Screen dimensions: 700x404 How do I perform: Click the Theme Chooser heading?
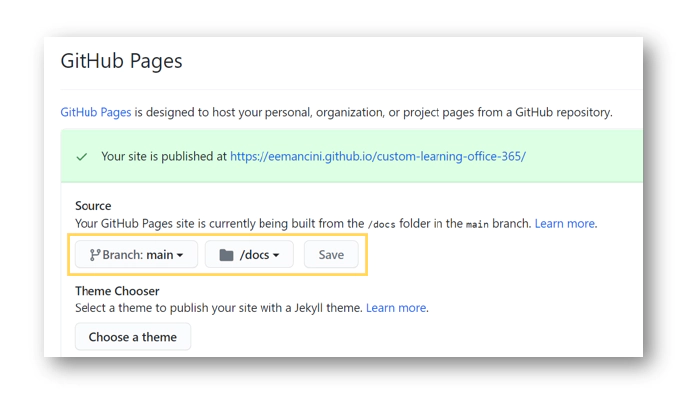[117, 291]
